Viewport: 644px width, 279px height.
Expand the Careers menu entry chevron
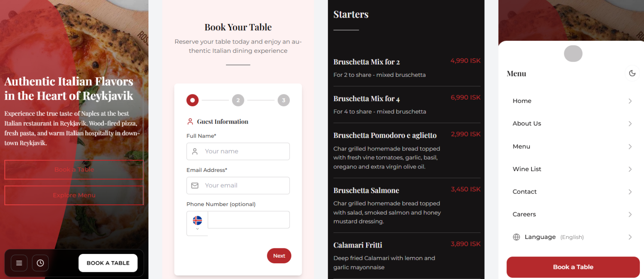pos(630,214)
